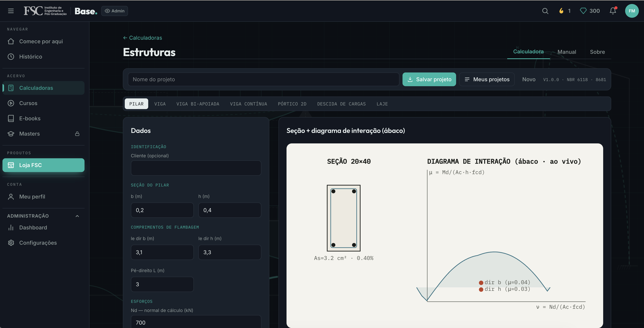The image size is (644, 328).
Task: Click the h (m) input field
Action: [x=230, y=210]
